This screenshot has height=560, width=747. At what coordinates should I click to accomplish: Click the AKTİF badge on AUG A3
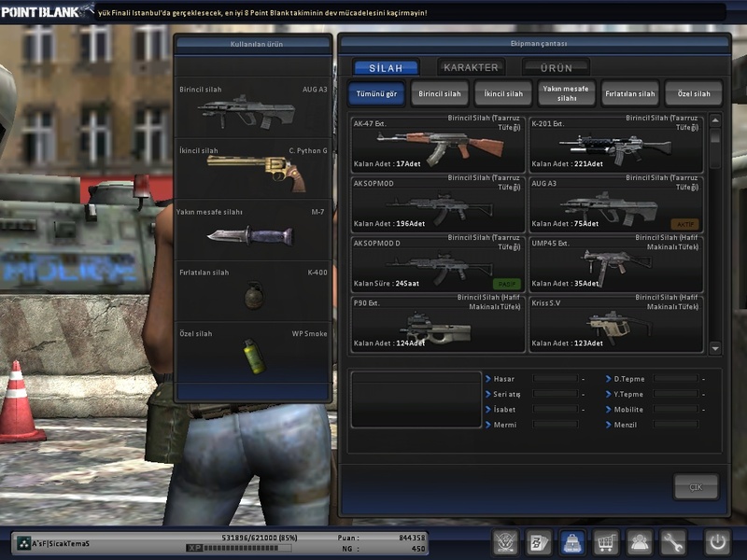pyautogui.click(x=685, y=224)
